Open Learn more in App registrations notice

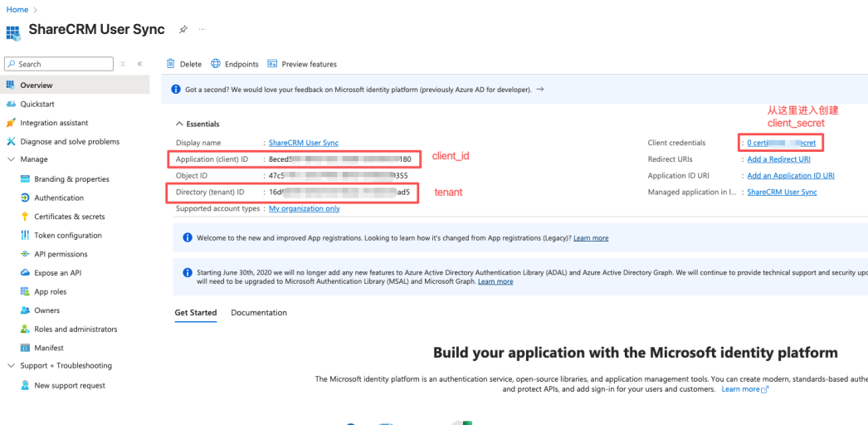(x=591, y=238)
